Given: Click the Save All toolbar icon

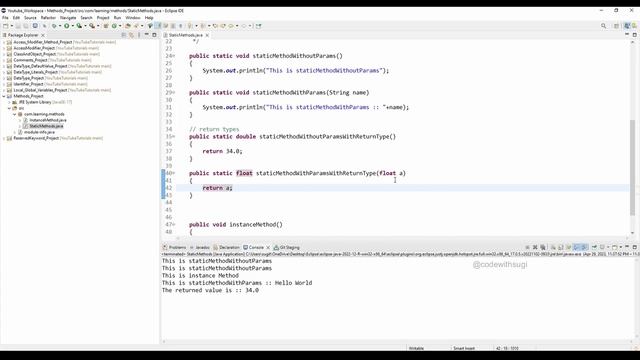Looking at the screenshot, I should pyautogui.click(x=26, y=26).
